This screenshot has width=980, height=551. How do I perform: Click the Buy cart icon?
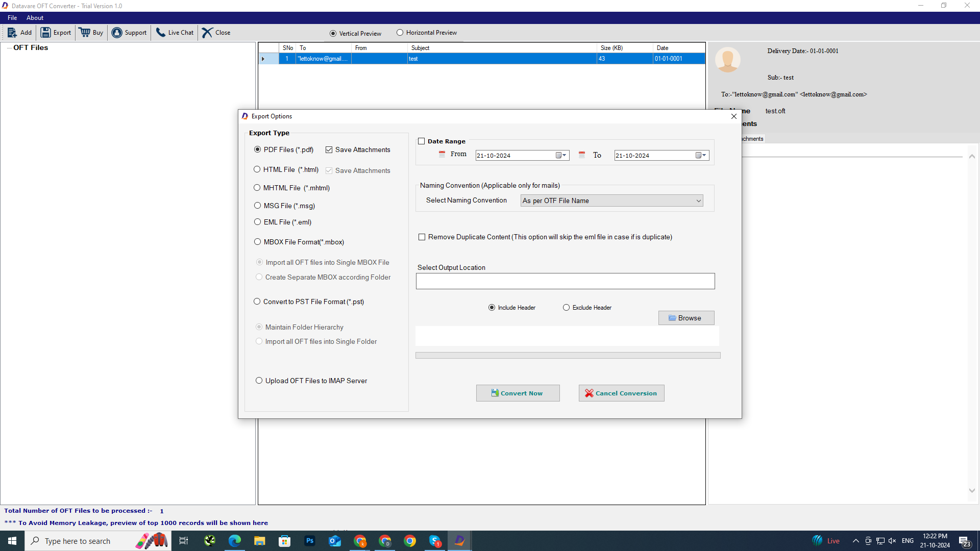point(85,33)
